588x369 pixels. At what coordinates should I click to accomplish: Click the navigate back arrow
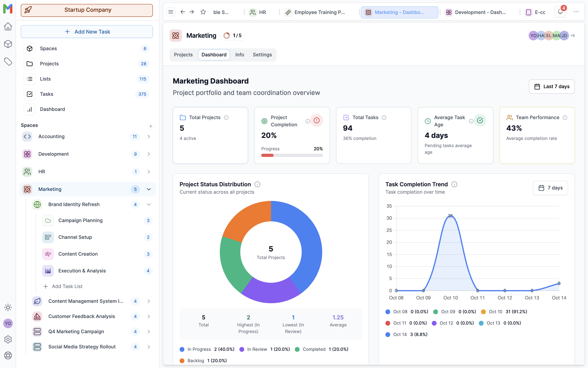coord(182,12)
